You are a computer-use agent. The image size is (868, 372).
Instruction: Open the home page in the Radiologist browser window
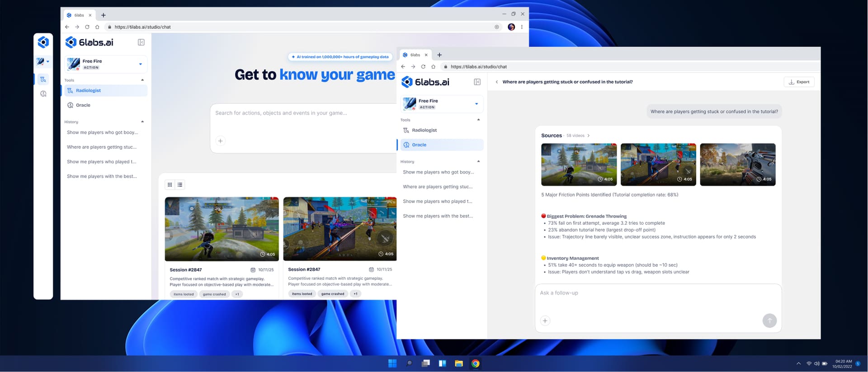(x=97, y=27)
